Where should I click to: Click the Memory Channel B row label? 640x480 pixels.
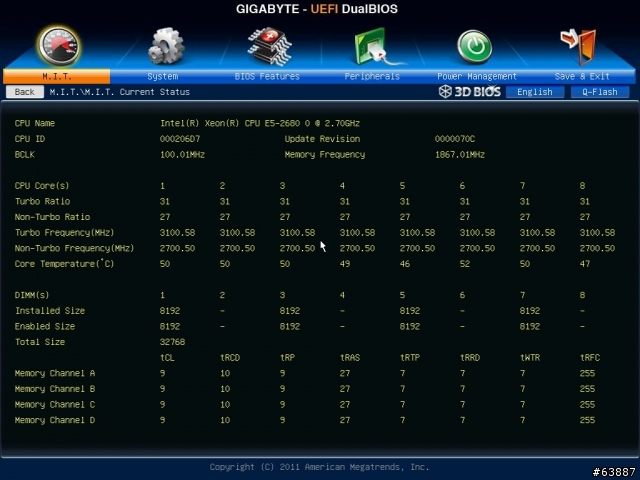click(x=55, y=389)
